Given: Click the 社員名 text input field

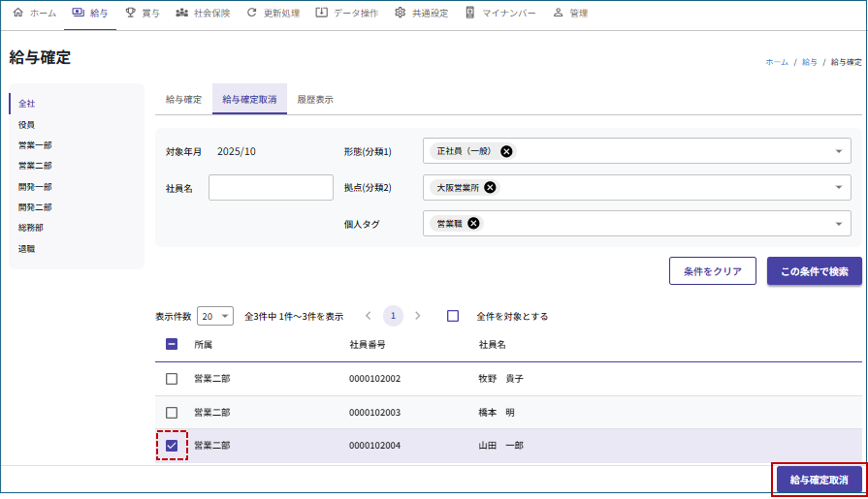Looking at the screenshot, I should [271, 188].
